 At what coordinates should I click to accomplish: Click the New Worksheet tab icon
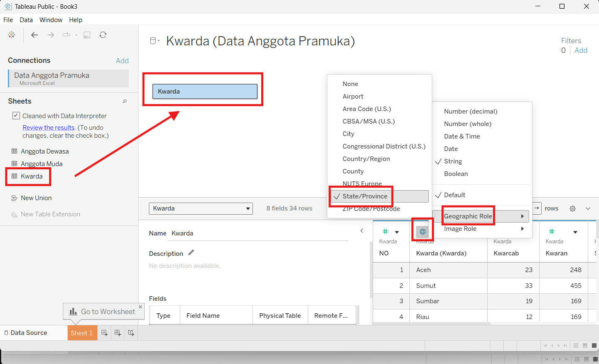pyautogui.click(x=104, y=333)
